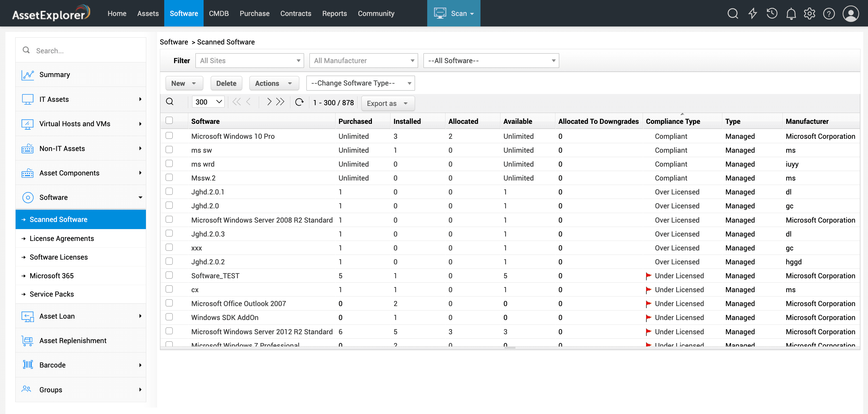Open the Change Software Type dropdown

point(360,83)
